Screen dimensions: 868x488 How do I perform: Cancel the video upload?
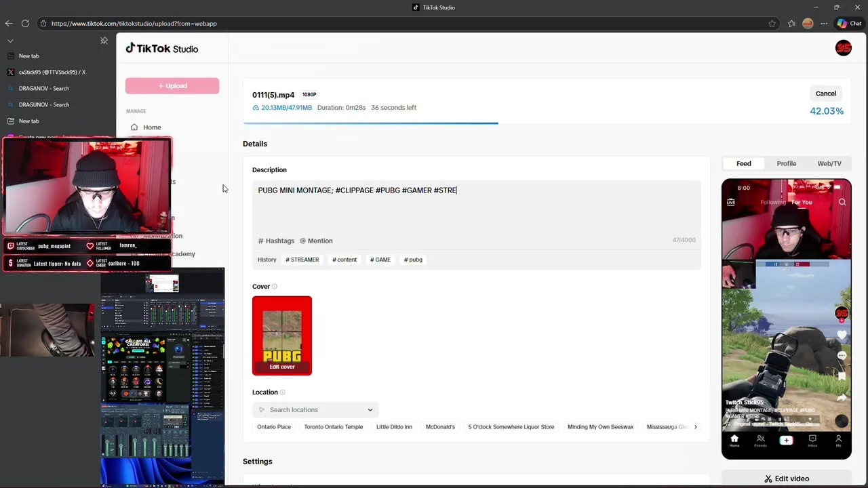point(826,94)
